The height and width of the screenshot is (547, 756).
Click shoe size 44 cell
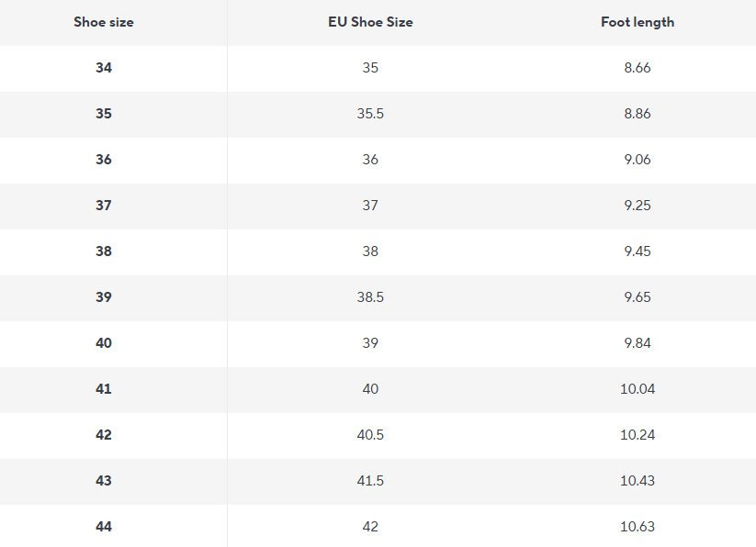pos(104,527)
